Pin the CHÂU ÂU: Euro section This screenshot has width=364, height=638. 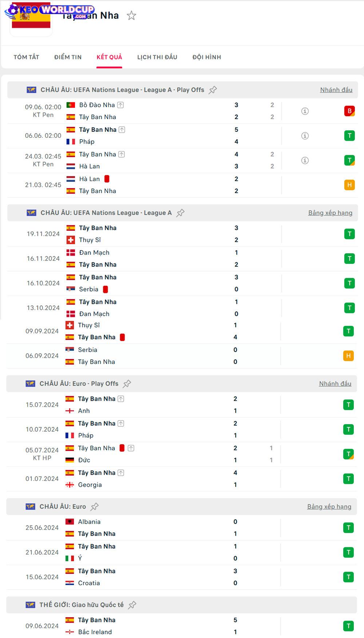95,507
